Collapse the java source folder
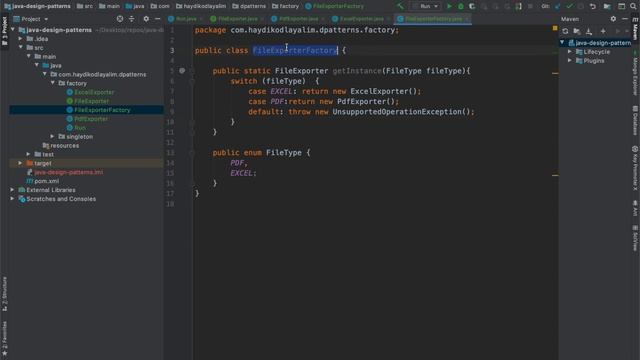Screen dimensions: 640x360 tap(37, 65)
